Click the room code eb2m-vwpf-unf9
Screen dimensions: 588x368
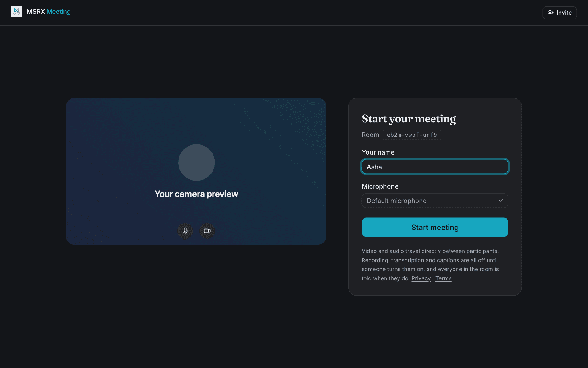(x=412, y=135)
